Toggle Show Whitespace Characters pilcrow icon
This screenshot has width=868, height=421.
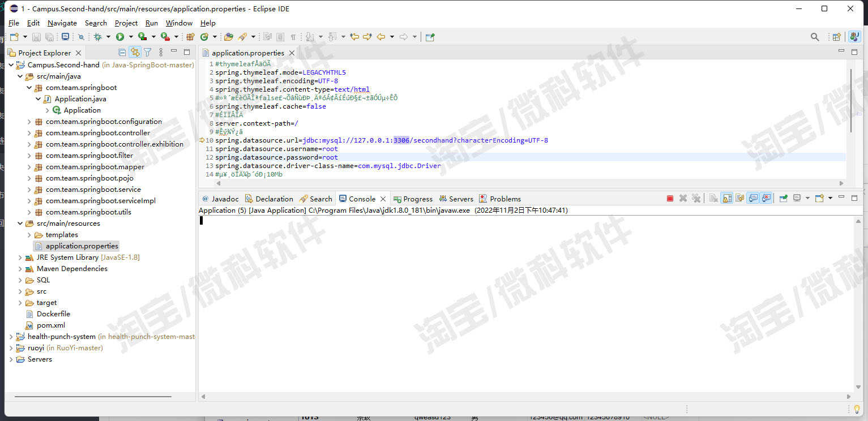click(x=293, y=37)
